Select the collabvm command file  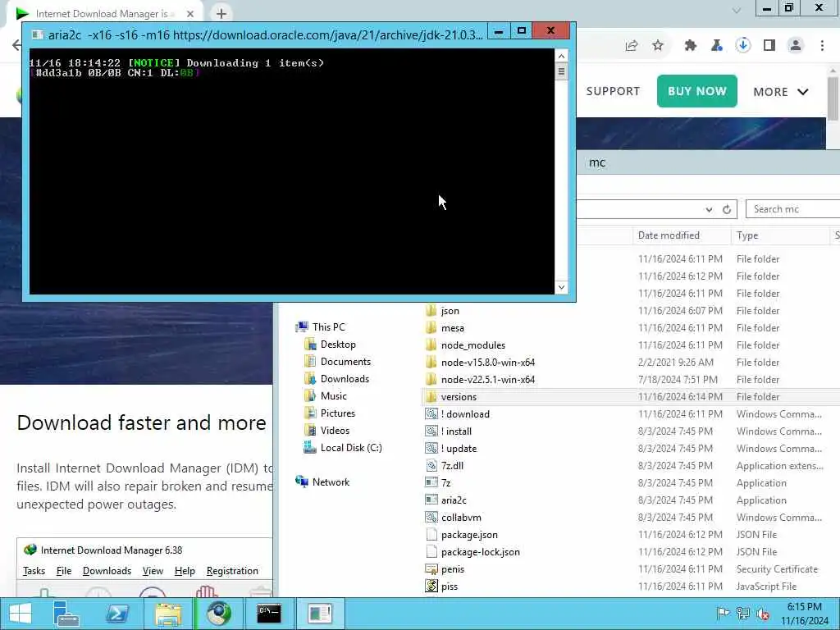tap(461, 517)
